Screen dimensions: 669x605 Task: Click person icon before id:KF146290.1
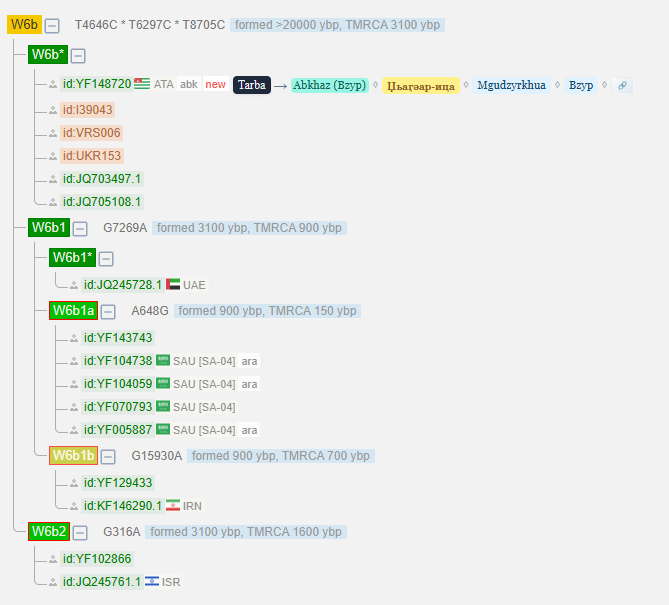pos(74,506)
